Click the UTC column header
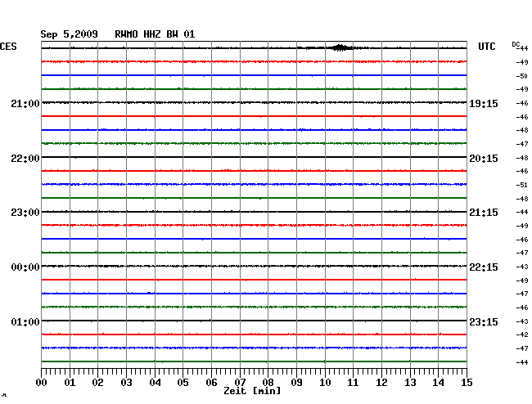The image size is (532, 404). click(486, 47)
